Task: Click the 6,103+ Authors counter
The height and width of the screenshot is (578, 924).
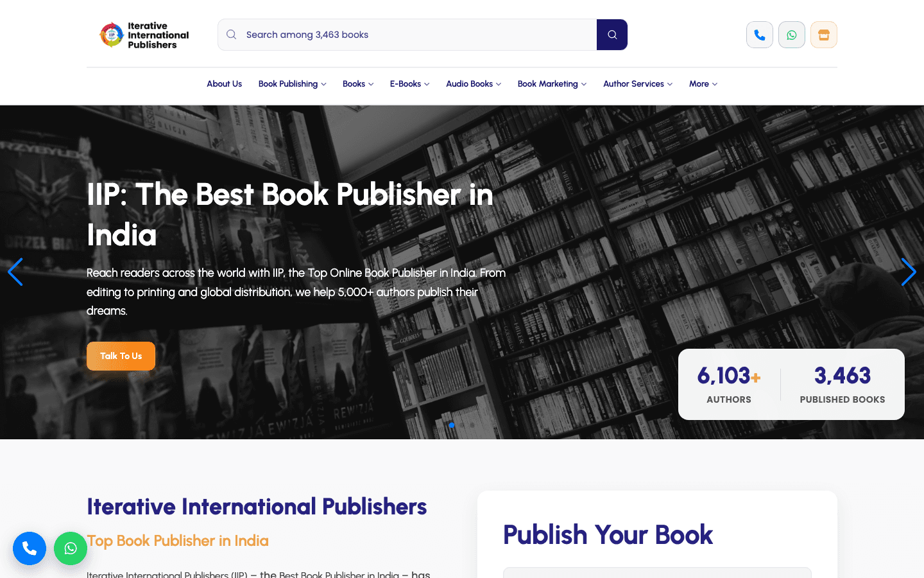Action: click(x=729, y=385)
